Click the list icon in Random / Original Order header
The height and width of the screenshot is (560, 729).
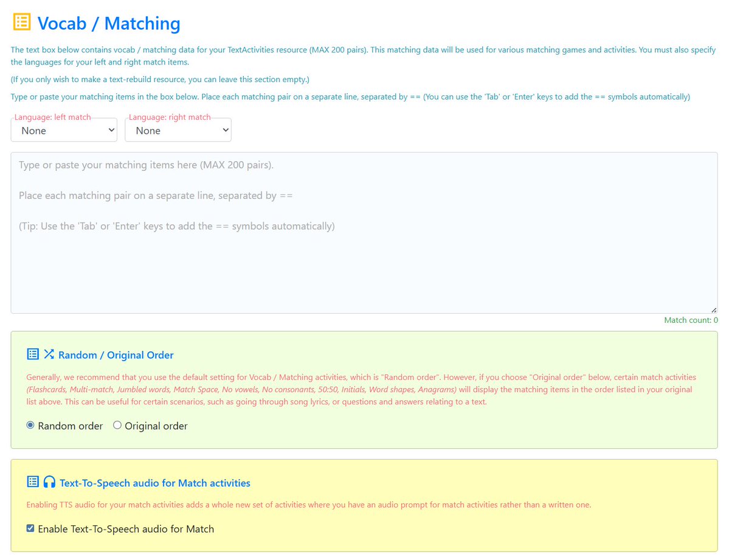(33, 354)
